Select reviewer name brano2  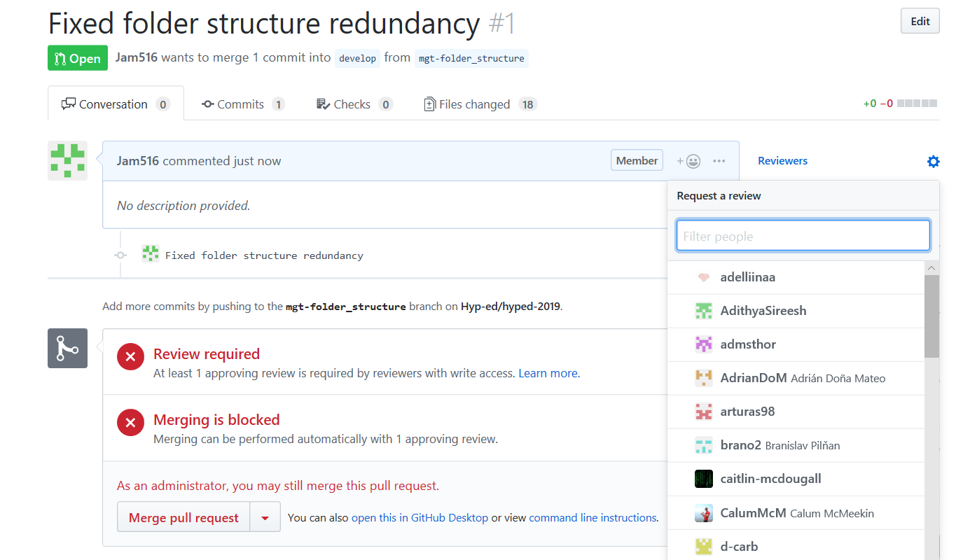[x=741, y=445]
